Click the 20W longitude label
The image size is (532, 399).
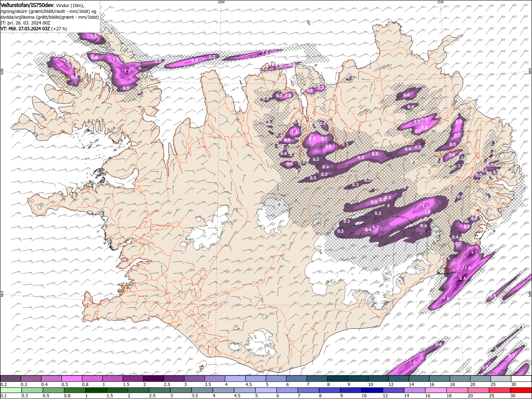[221, 2]
